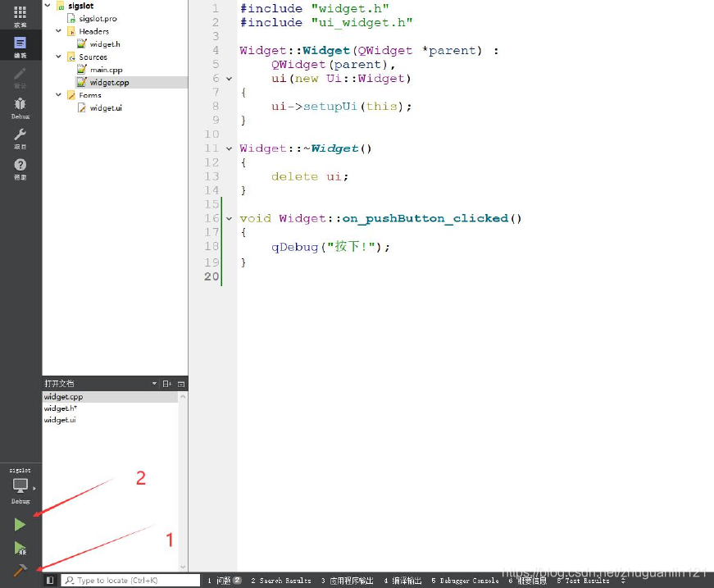Click kit selector arrow next to monitor
Image resolution: width=714 pixels, height=588 pixels.
click(34, 488)
